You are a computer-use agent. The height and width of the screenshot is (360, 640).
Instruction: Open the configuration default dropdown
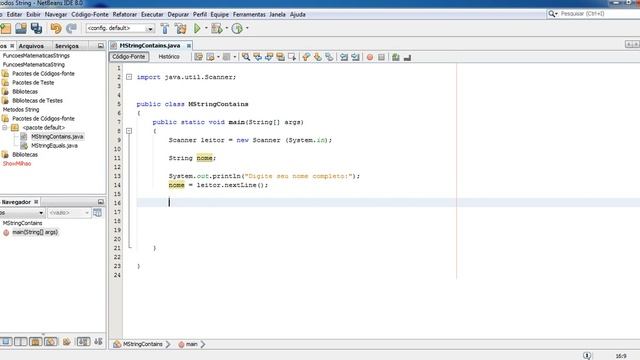150,29
